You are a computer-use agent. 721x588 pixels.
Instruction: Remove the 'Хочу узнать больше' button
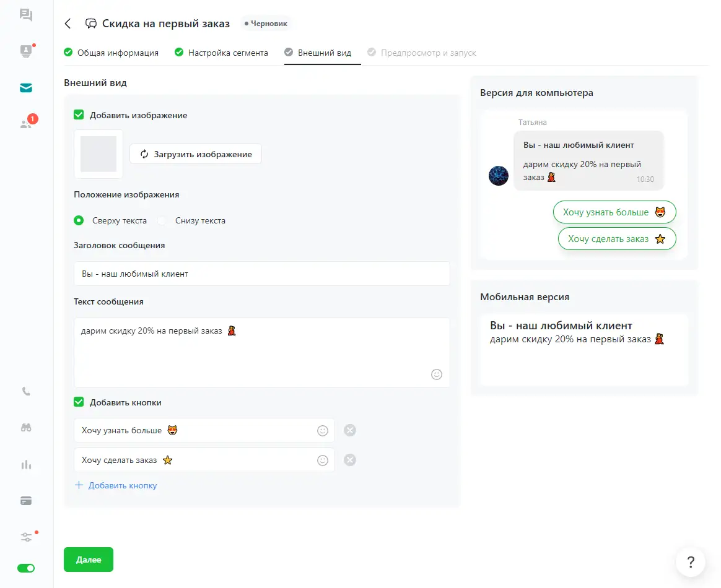pos(350,430)
